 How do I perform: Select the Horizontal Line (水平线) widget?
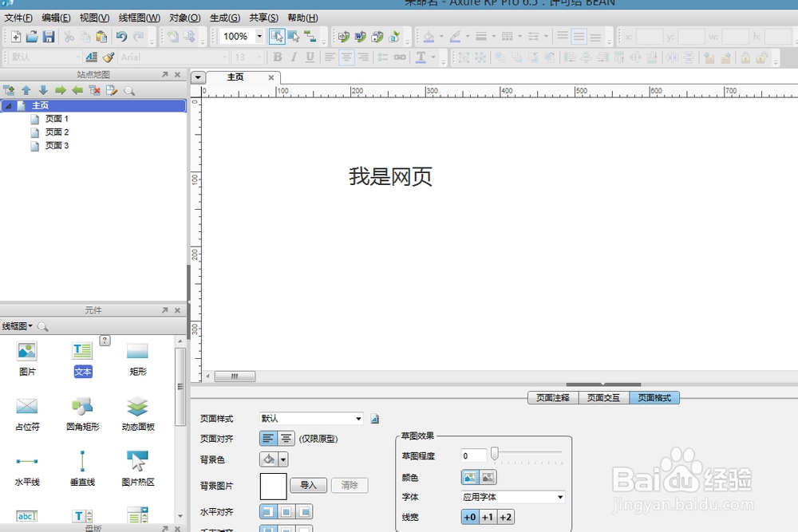(27, 470)
